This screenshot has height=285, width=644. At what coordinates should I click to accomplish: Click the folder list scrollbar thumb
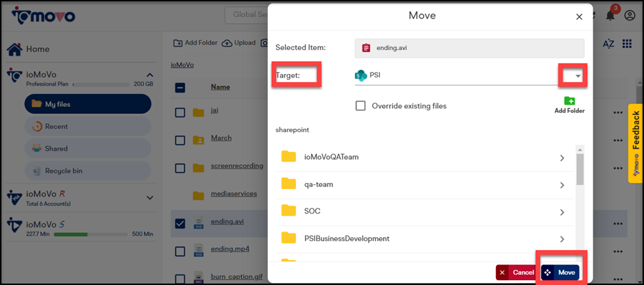coord(580,169)
